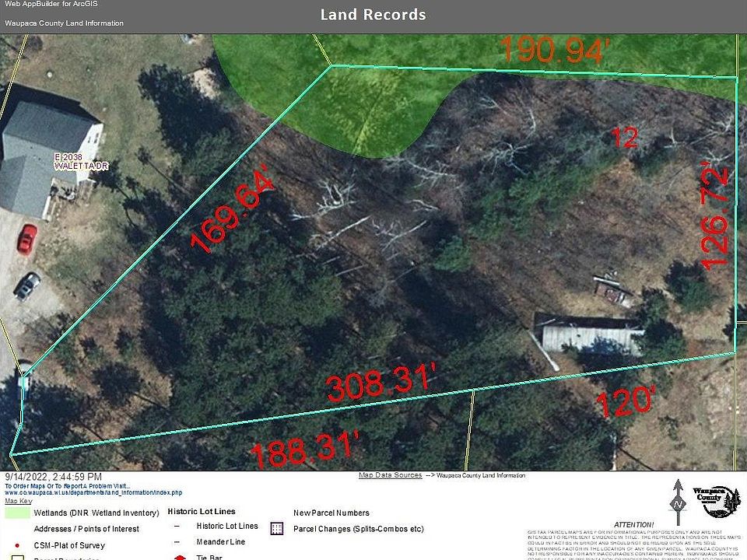Click the Historic Lot Lines dash symbol

[x=177, y=527]
